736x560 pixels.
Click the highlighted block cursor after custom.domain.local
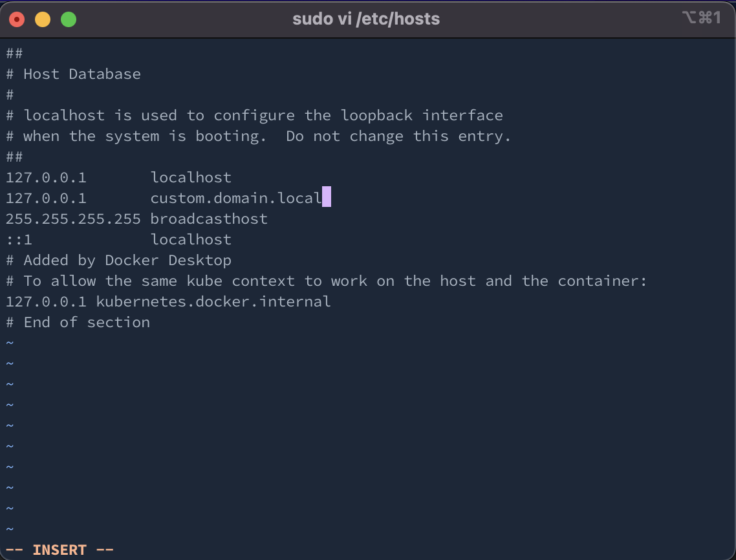[327, 198]
